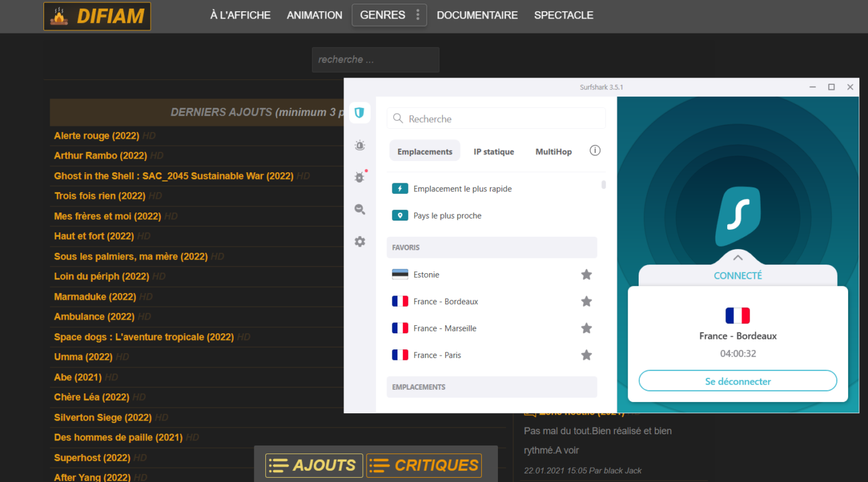This screenshot has height=482, width=868.
Task: Open the Marmaduke (2022) link
Action: coord(95,297)
